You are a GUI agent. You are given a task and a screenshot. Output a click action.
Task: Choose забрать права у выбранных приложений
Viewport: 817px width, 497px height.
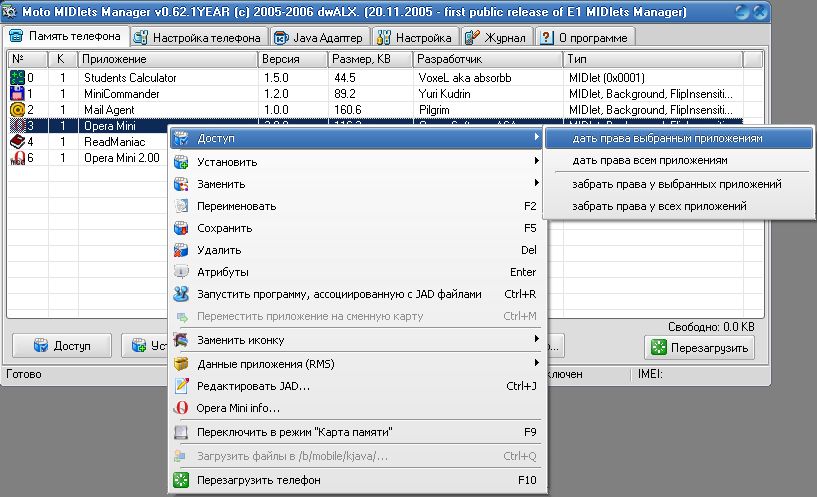pos(678,184)
